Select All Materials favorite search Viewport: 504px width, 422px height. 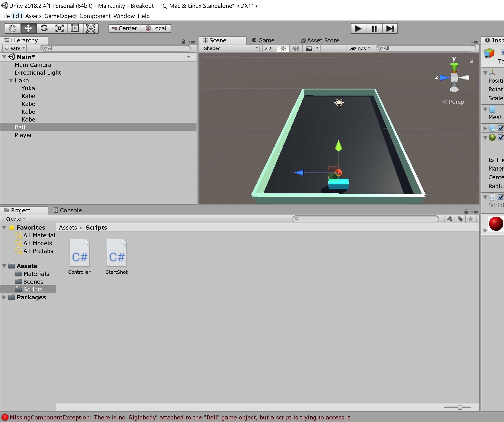(x=35, y=235)
